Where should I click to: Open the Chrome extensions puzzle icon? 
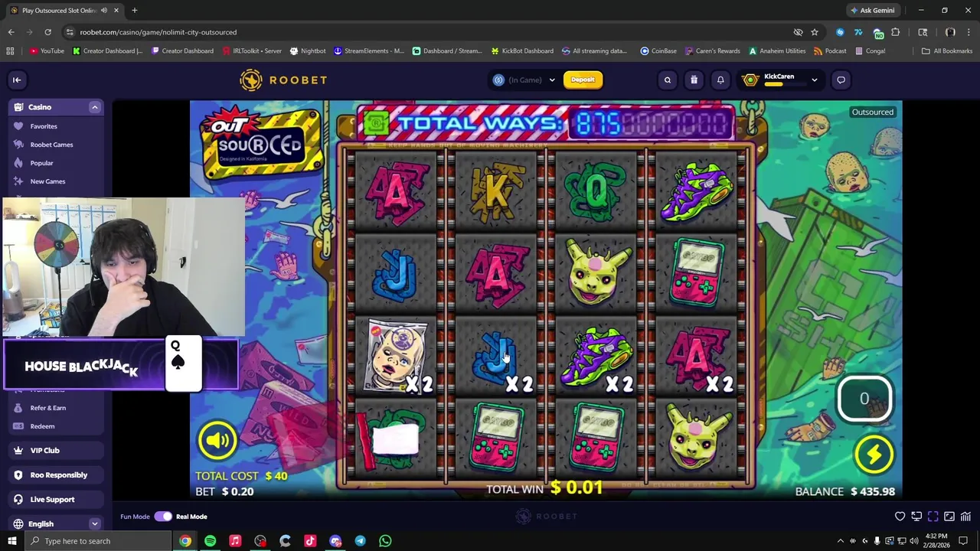(896, 32)
